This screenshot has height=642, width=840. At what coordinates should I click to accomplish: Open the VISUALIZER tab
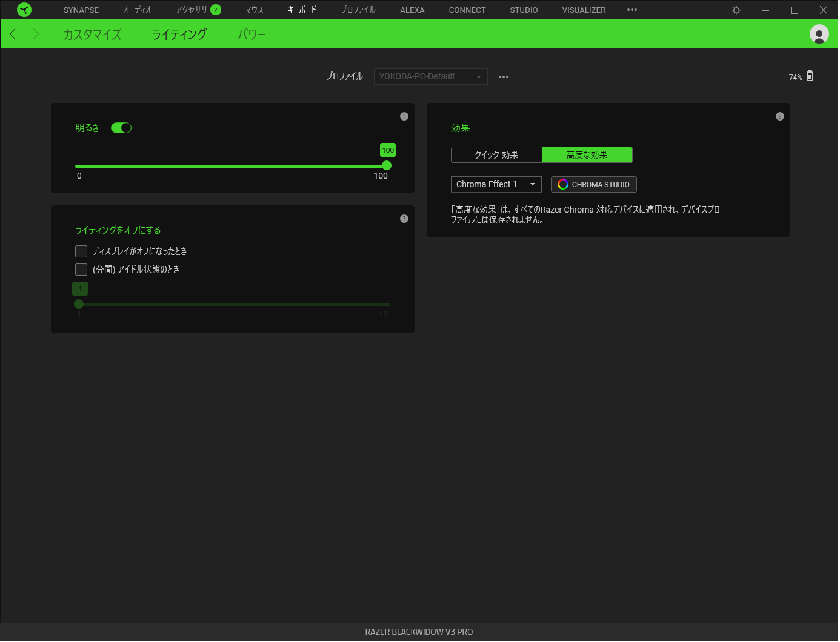(584, 10)
